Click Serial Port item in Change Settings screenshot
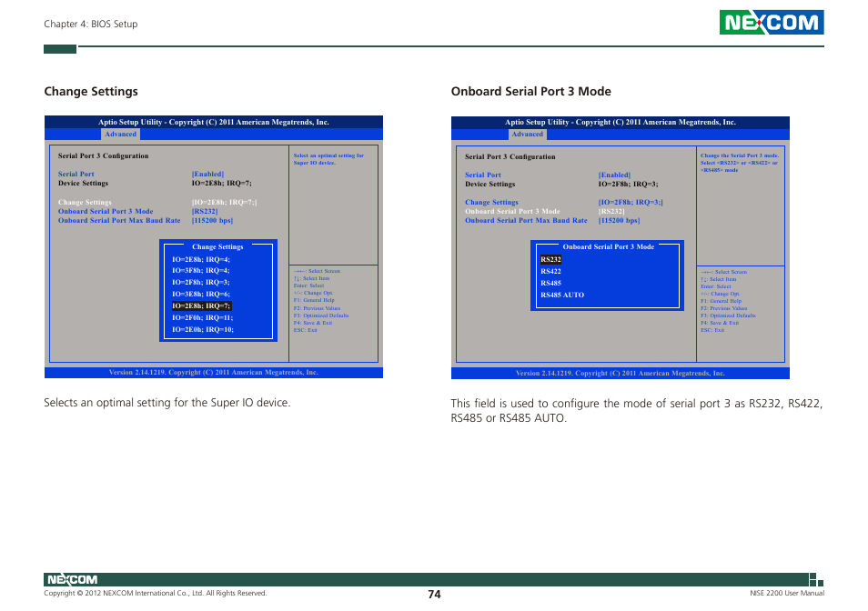Screen dimensions: 868x611 click(x=76, y=174)
